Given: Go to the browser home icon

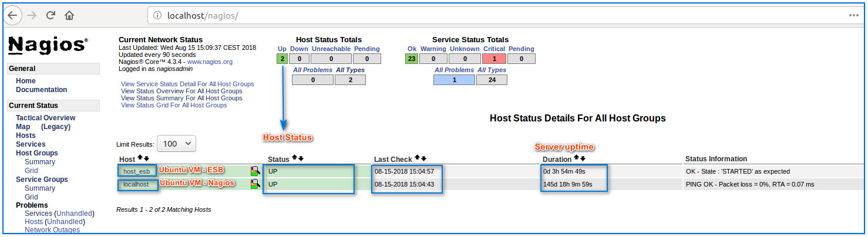Looking at the screenshot, I should click(x=69, y=15).
